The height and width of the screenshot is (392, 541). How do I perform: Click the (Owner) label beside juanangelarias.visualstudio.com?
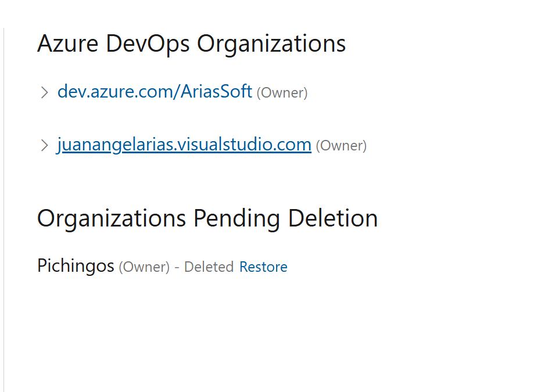click(341, 146)
